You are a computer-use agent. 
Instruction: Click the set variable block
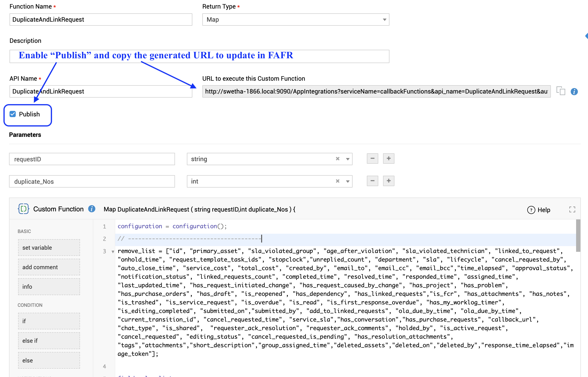pos(49,248)
